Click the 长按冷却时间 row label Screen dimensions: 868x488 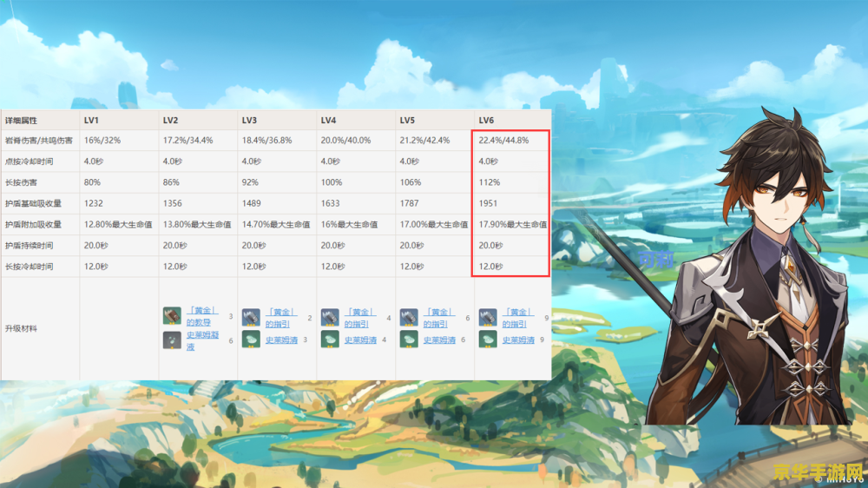tap(30, 267)
